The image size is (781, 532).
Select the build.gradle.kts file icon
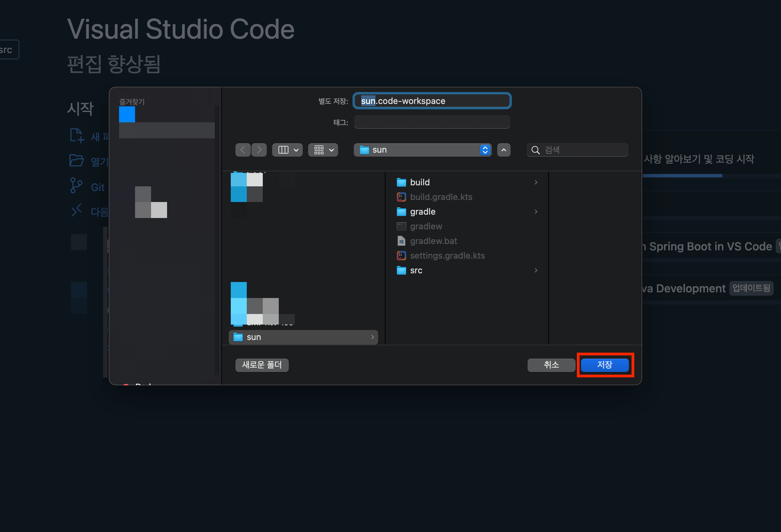(x=401, y=197)
